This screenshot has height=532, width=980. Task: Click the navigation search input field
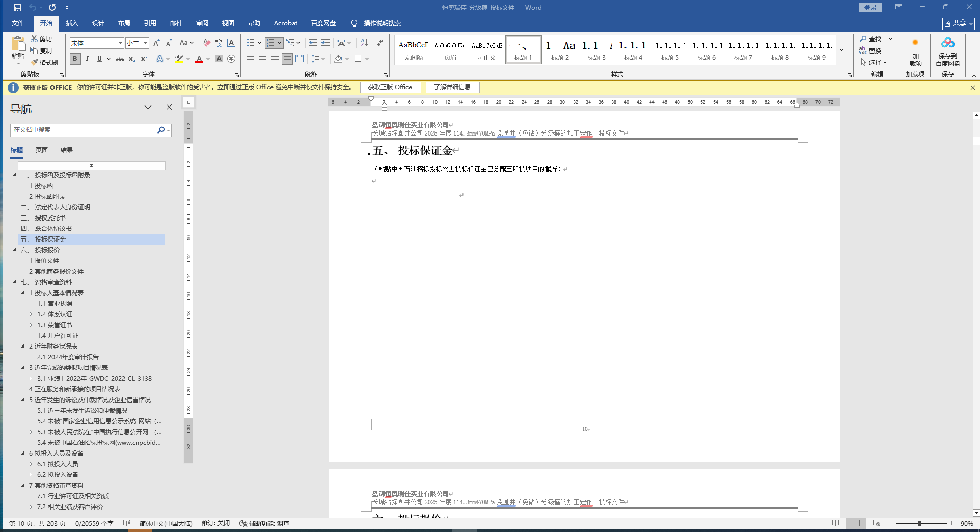coord(84,130)
